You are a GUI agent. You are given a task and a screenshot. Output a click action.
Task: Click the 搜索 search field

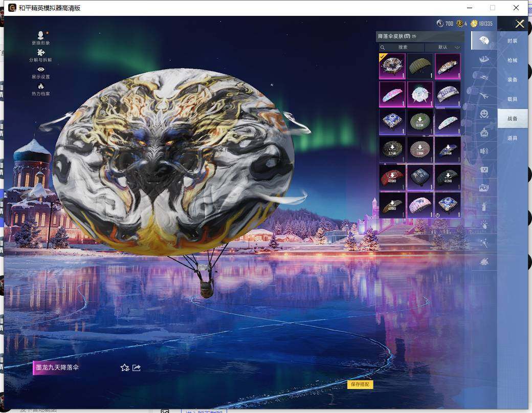pos(402,47)
